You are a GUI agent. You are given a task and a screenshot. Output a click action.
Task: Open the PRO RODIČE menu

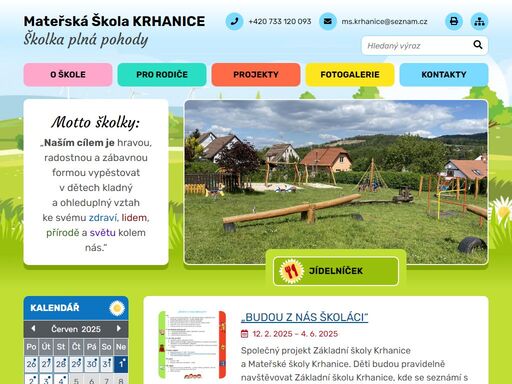tap(162, 75)
